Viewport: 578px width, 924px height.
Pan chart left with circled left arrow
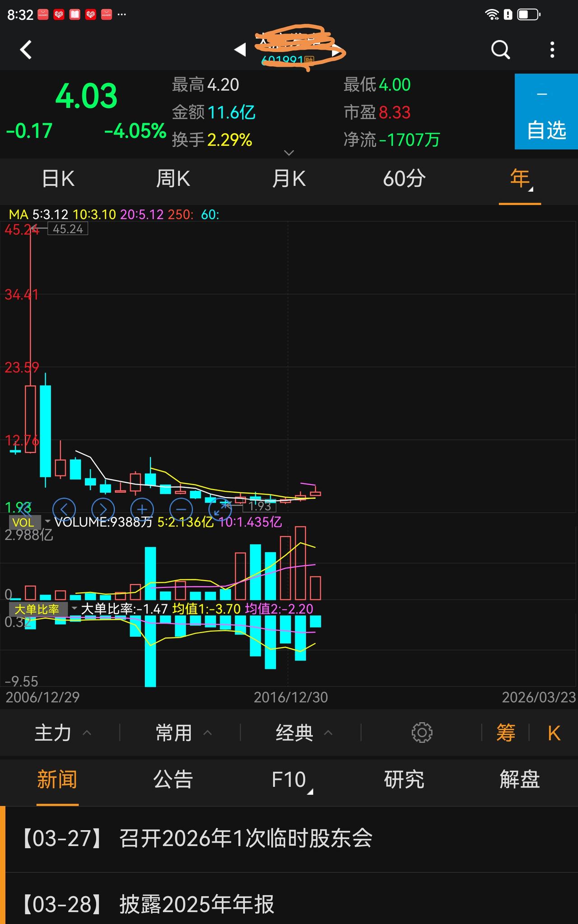point(64,509)
